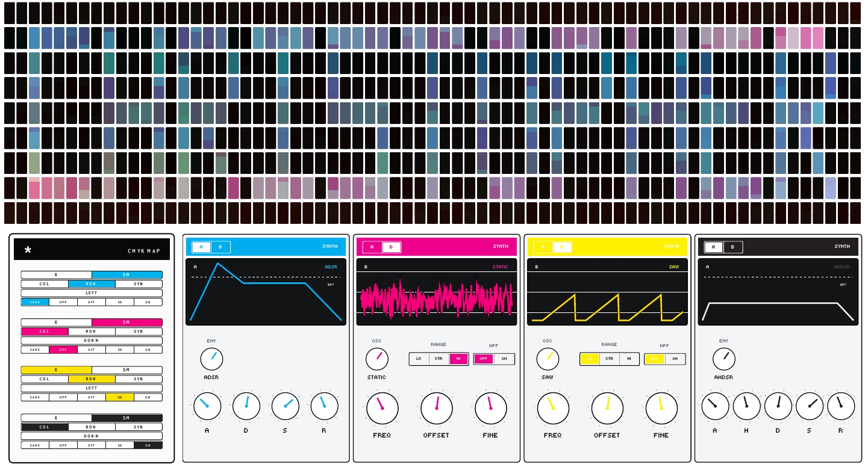Click the magenta OFFSET knob
The height and width of the screenshot is (464, 868).
pos(437,408)
